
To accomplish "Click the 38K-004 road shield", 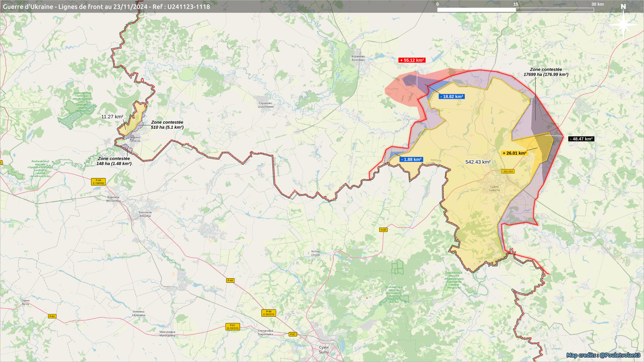I will pyautogui.click(x=508, y=171).
